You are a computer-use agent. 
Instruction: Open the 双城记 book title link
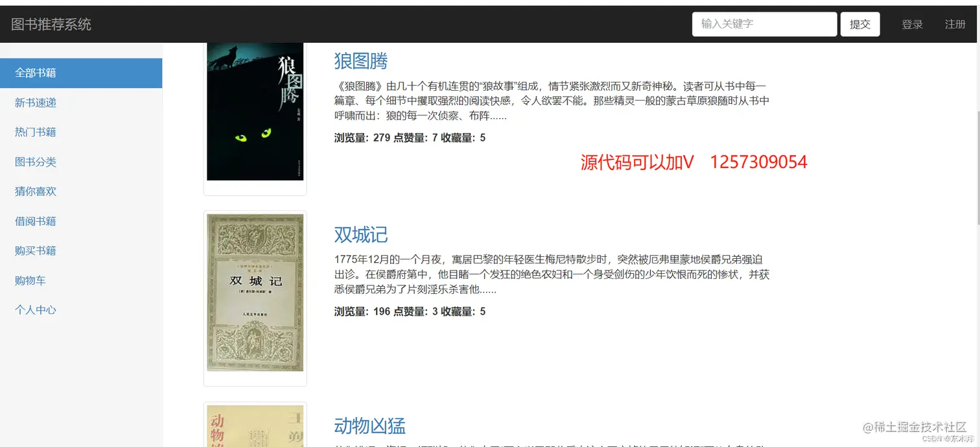(x=361, y=234)
